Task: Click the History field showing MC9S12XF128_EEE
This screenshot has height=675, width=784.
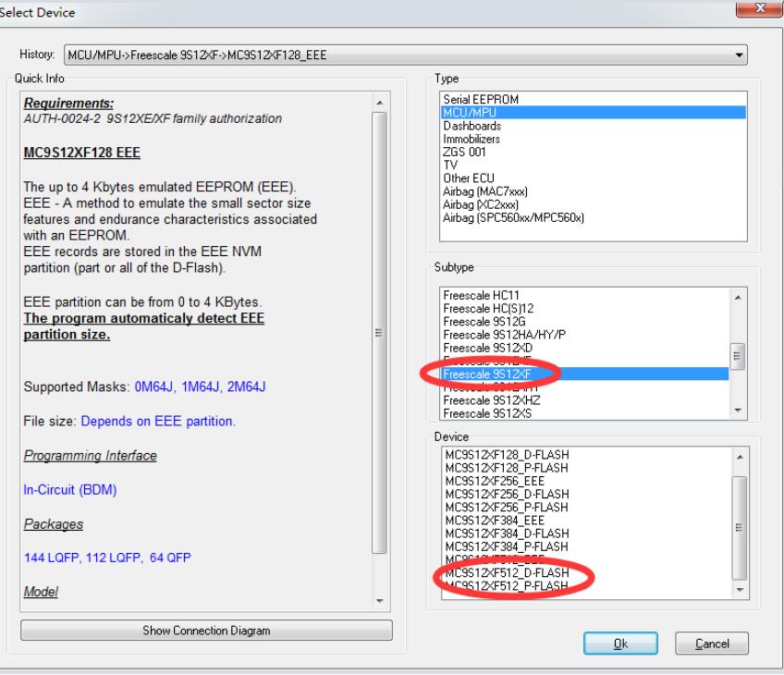Action: (406, 55)
